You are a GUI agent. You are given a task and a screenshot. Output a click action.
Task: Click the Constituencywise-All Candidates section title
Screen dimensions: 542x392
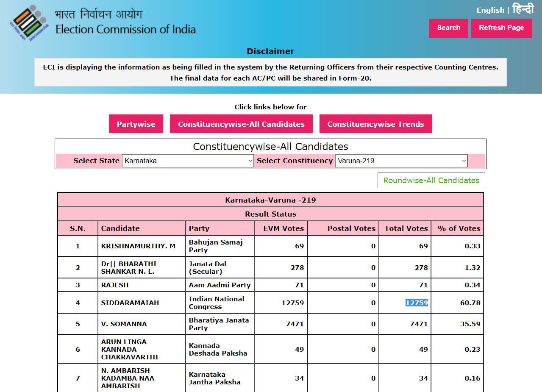pos(270,147)
